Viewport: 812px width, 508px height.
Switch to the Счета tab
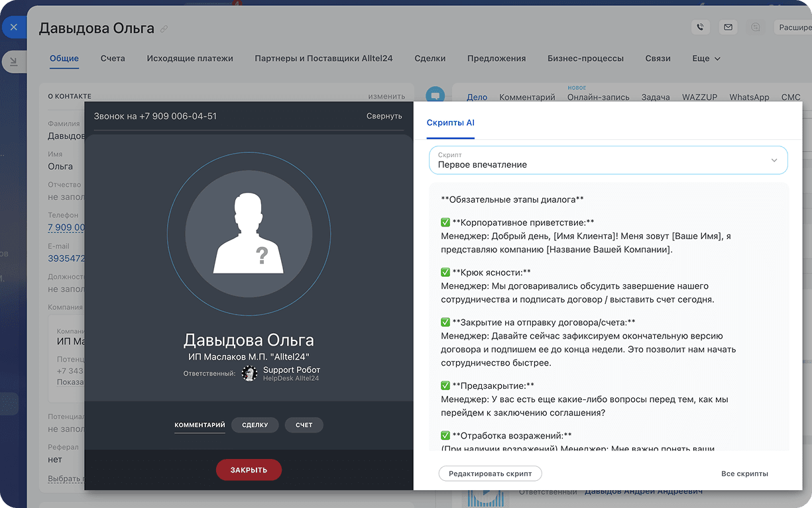click(x=113, y=58)
